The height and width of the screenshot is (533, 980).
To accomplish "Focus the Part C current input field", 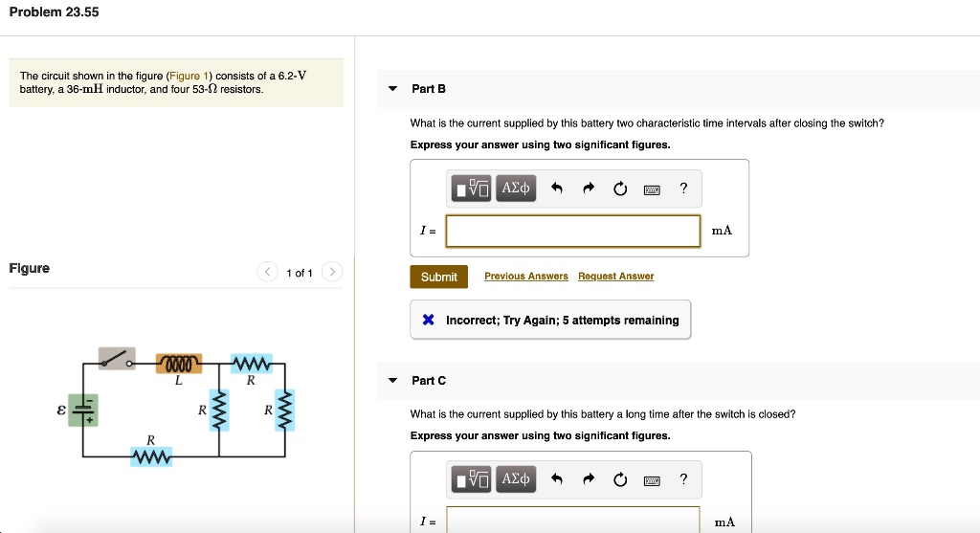I will click(x=573, y=520).
